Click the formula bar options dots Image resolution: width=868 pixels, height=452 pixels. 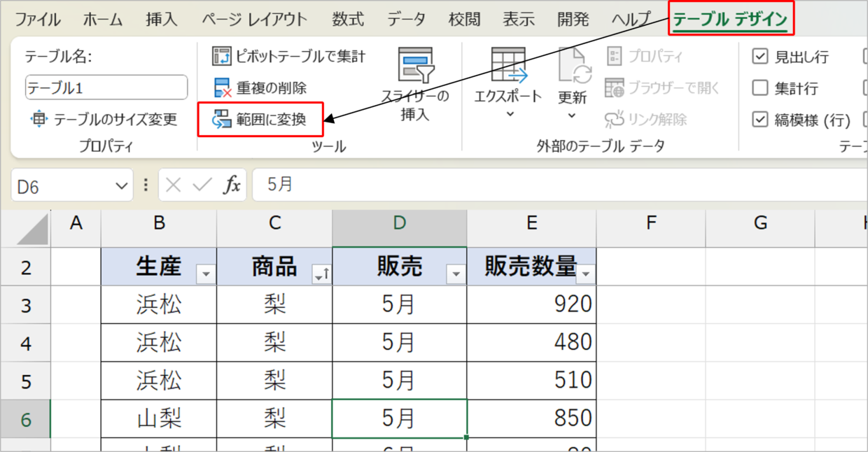pos(146,185)
